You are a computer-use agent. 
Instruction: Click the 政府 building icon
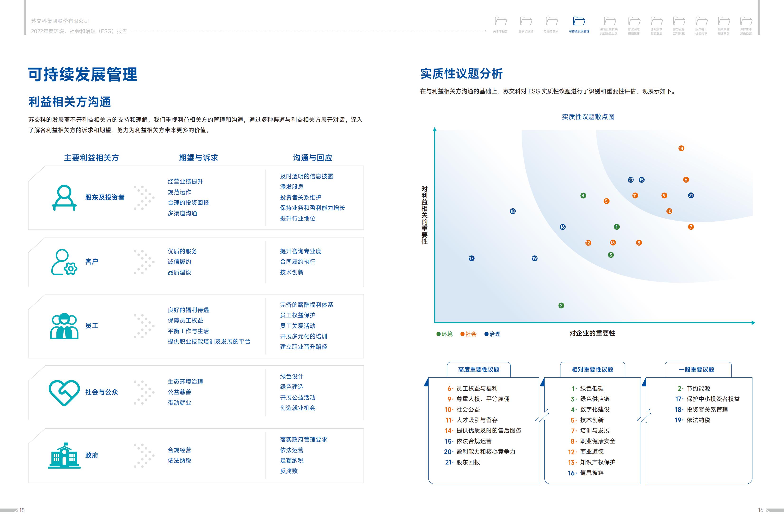(x=64, y=456)
